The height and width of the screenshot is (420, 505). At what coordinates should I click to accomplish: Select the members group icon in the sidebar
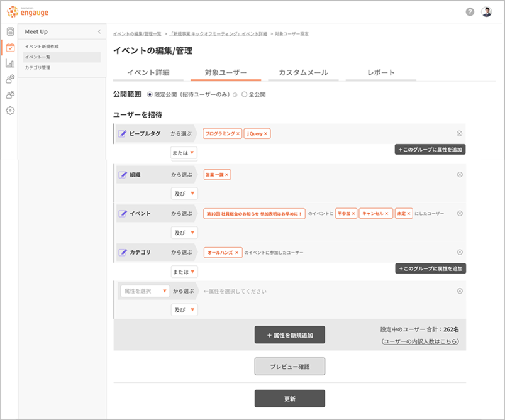(10, 94)
